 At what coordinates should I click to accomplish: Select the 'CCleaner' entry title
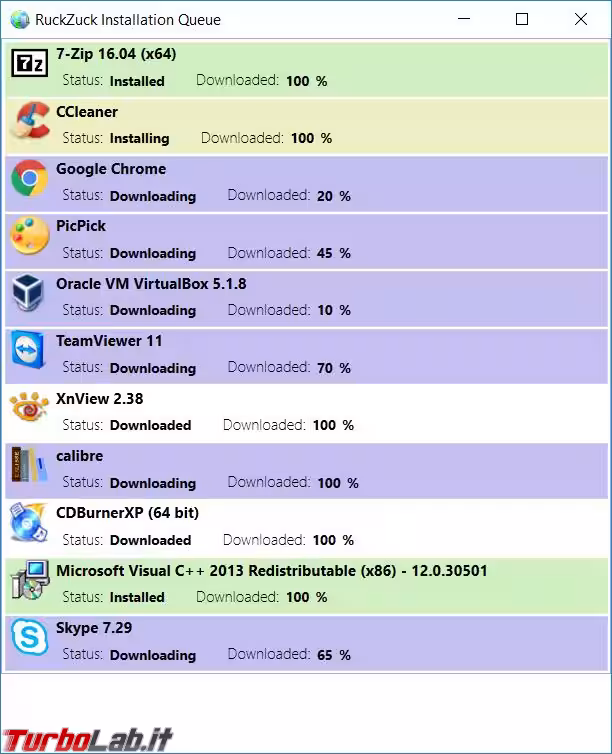[x=87, y=112]
